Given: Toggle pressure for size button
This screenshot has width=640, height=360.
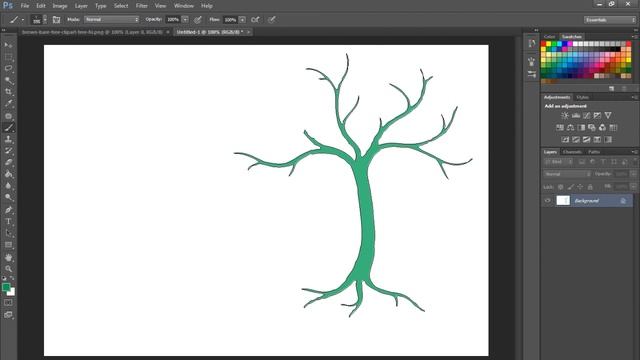Looking at the screenshot, I should click(x=272, y=20).
